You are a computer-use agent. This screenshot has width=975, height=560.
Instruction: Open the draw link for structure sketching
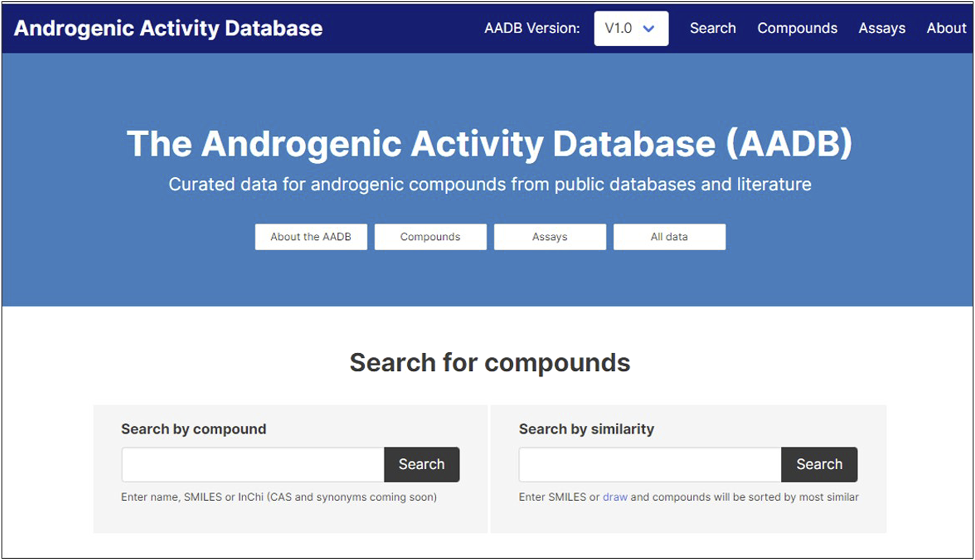pyautogui.click(x=615, y=497)
